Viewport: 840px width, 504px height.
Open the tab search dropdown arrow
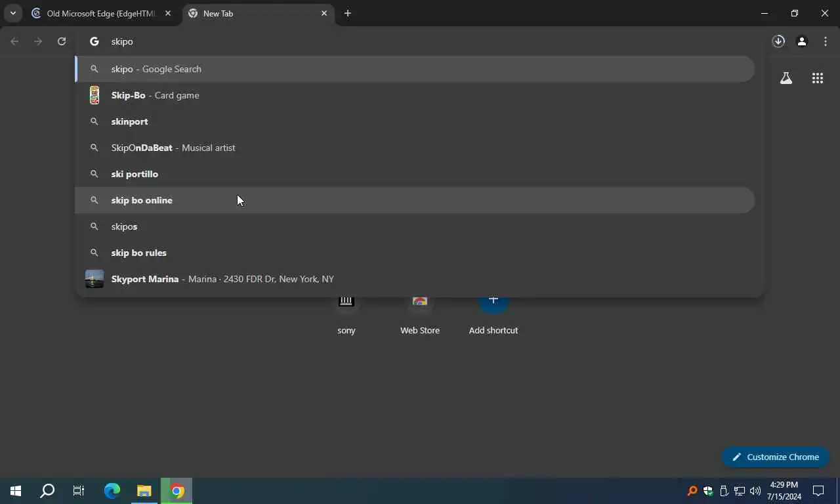click(x=12, y=13)
